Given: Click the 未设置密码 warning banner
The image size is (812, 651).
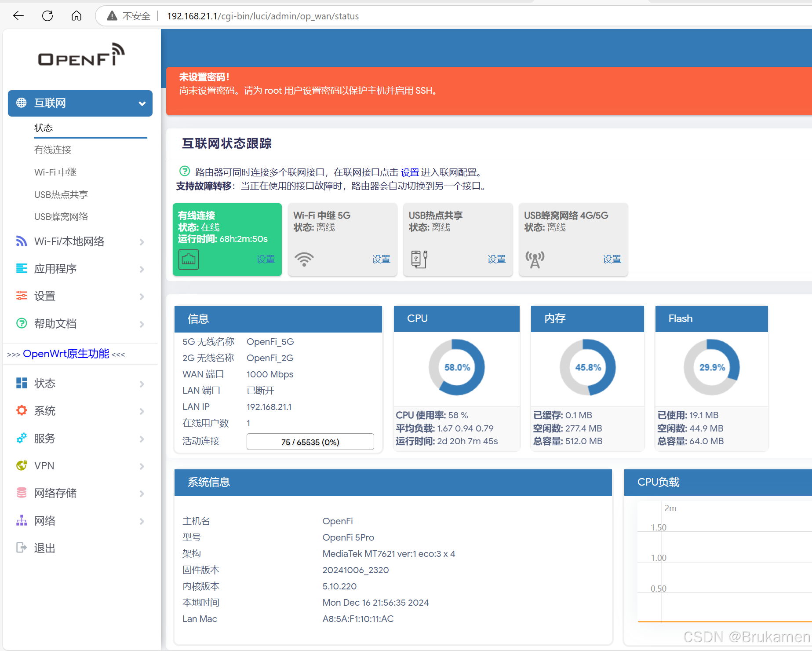Looking at the screenshot, I should tap(489, 91).
